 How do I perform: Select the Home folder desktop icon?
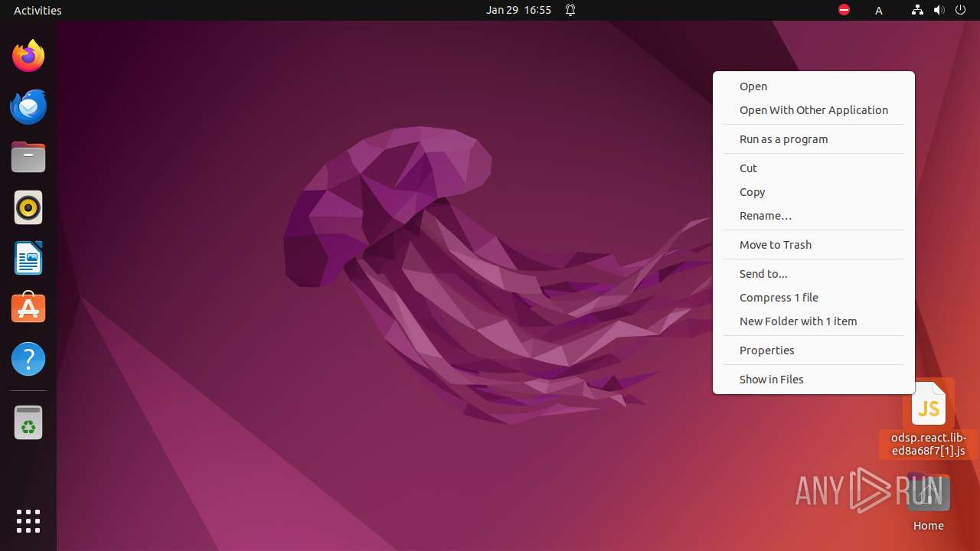pyautogui.click(x=929, y=494)
